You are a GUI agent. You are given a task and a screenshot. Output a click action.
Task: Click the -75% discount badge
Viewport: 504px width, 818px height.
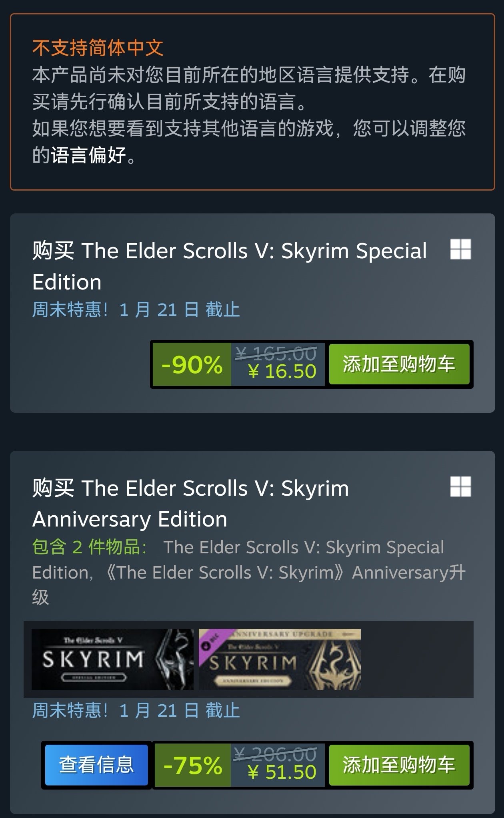point(192,765)
